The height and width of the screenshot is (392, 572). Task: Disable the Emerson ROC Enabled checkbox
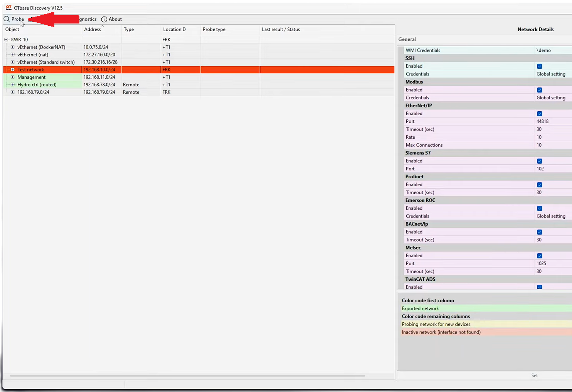tap(540, 208)
